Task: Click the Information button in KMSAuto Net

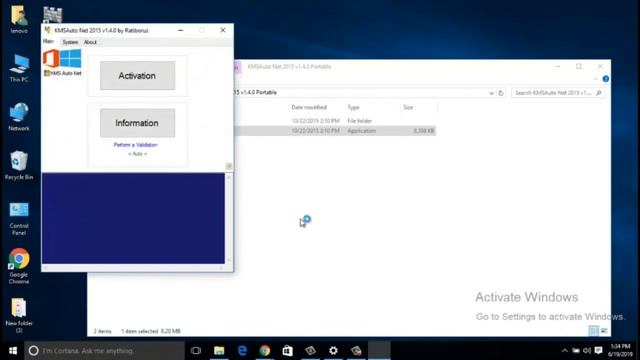Action: coord(138,123)
